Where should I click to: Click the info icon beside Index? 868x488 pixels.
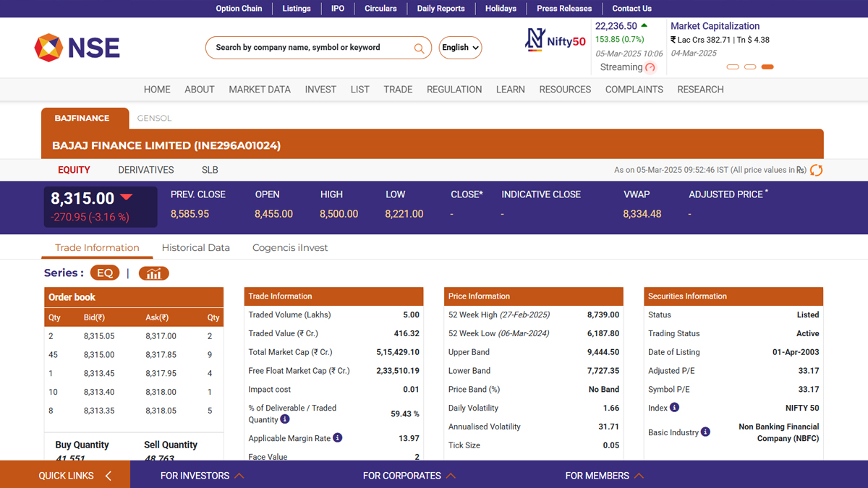[x=674, y=408]
